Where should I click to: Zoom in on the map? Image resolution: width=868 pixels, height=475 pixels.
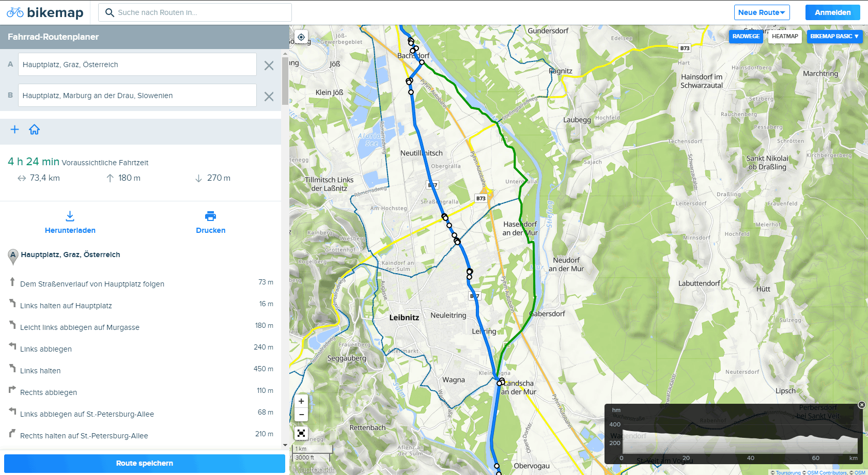click(x=301, y=401)
